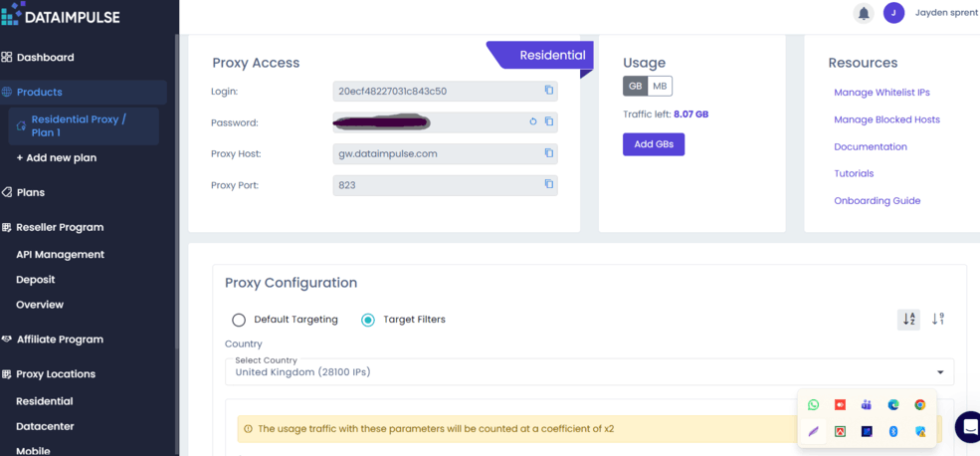Open WhatsApp from the system tray

813,404
